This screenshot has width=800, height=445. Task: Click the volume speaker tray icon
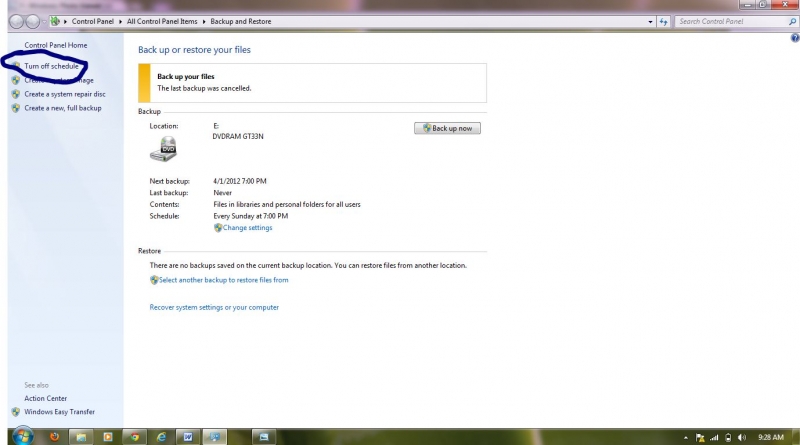click(x=741, y=437)
